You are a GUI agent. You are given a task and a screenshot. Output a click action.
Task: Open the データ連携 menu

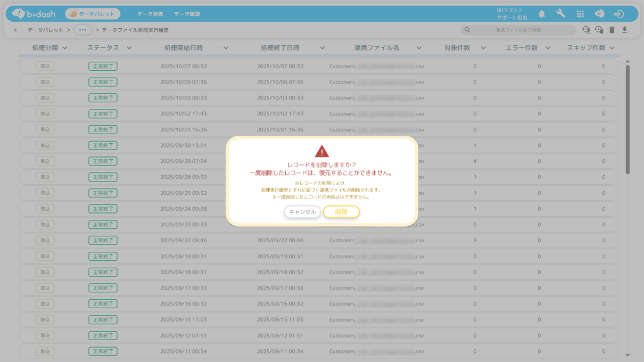[150, 14]
